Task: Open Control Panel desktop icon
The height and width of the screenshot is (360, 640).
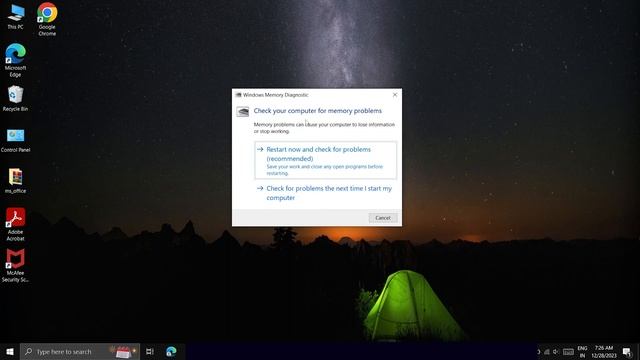Action: tap(16, 141)
